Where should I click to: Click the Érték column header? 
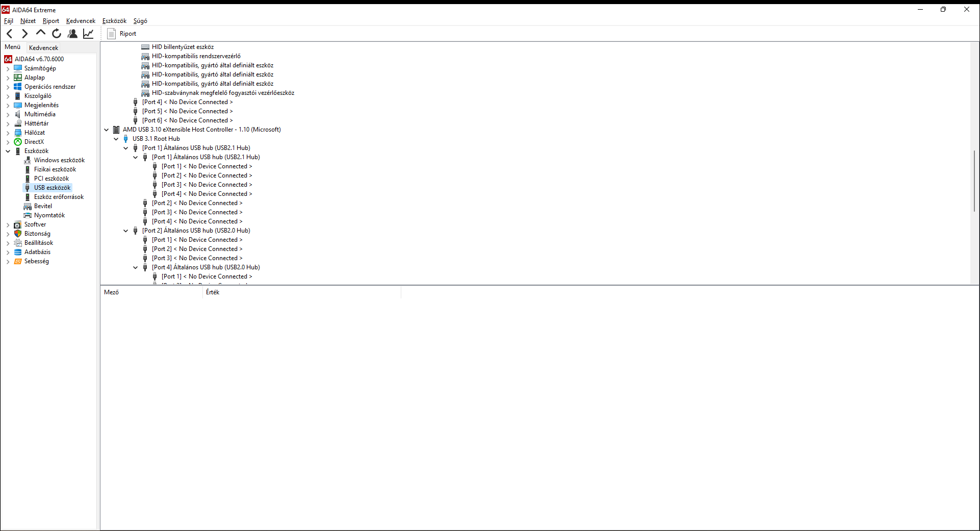(x=302, y=292)
